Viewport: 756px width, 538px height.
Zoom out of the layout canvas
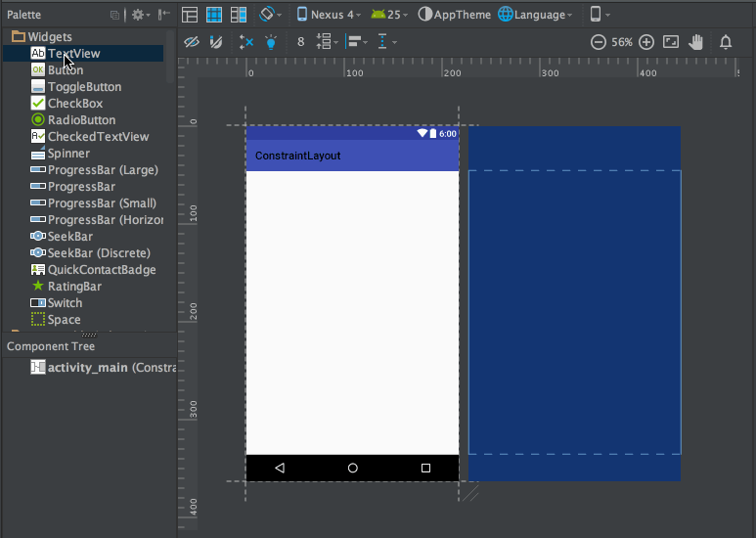click(x=599, y=42)
